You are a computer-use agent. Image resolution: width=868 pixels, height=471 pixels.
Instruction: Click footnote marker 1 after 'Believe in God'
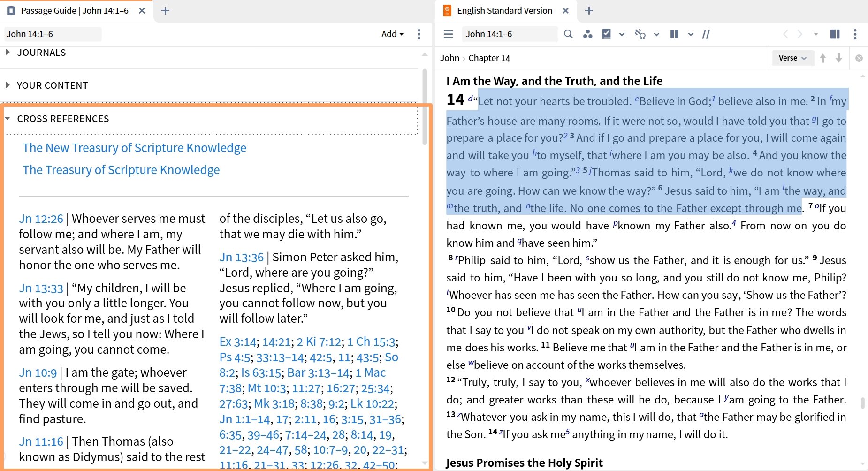click(x=714, y=98)
